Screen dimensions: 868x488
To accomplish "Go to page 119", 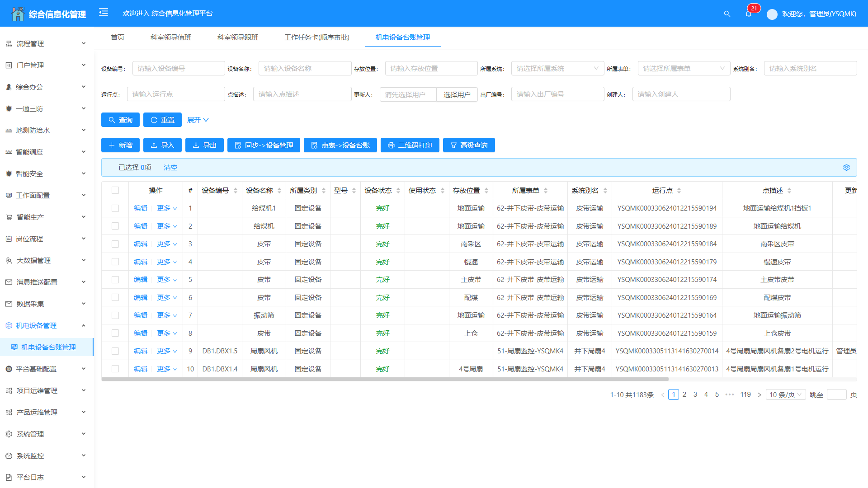I will point(745,394).
